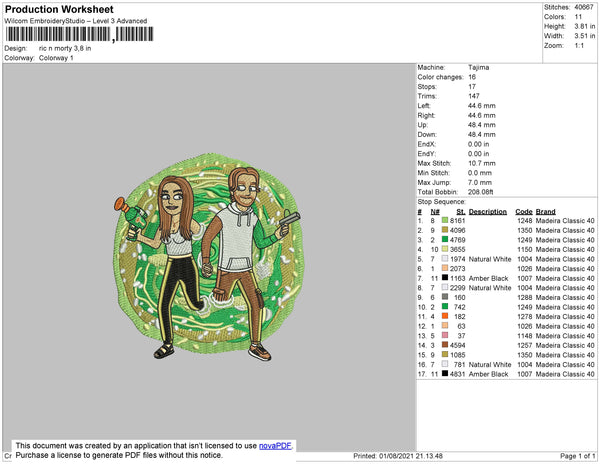Screen dimensions: 600x464
Task: Click 'Natural White' in row 5
Action: tap(490, 259)
